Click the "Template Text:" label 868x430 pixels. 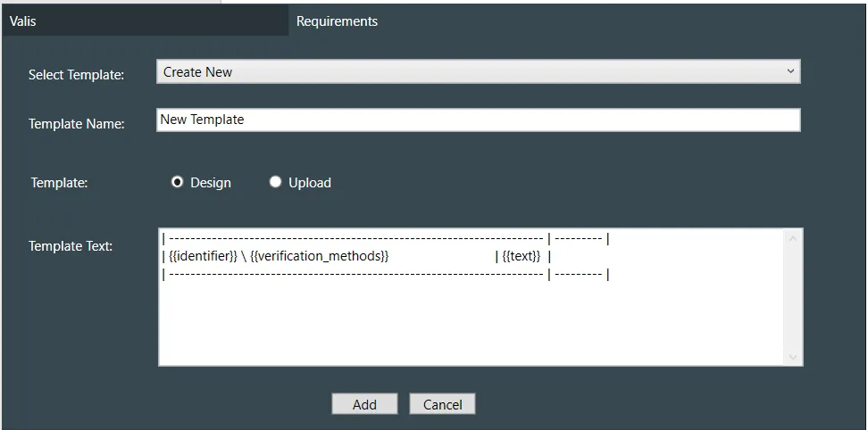pyautogui.click(x=71, y=246)
